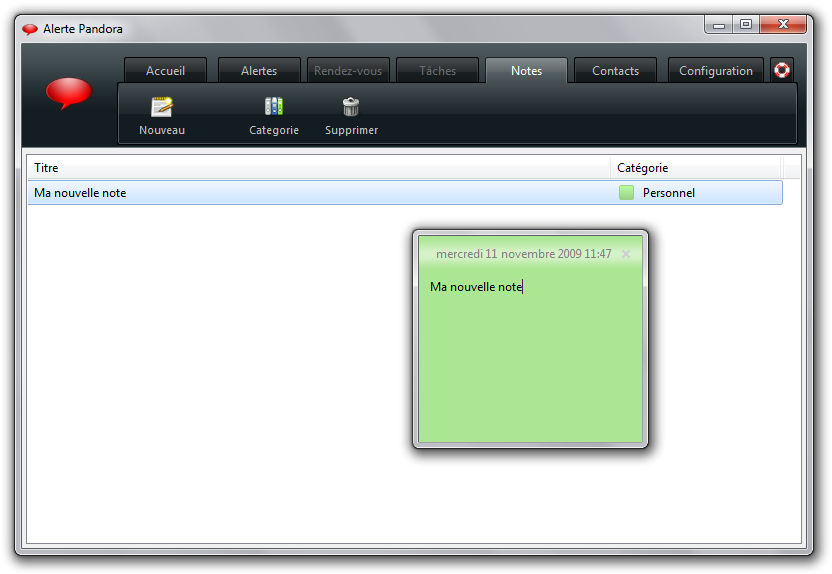Click the green Personnel category swatch

click(627, 193)
